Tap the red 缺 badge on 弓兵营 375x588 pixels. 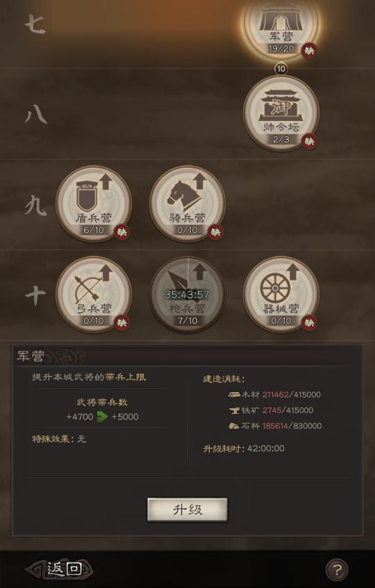[x=122, y=322]
